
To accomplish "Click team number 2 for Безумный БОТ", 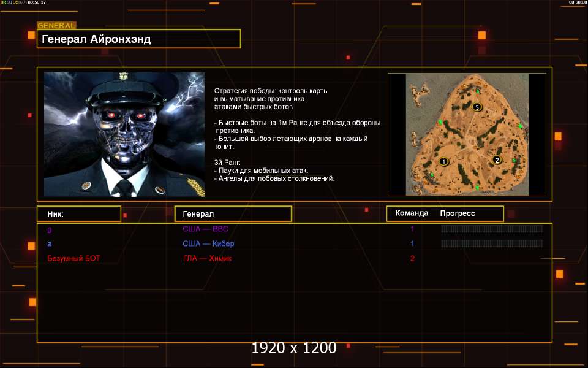I will click(x=412, y=258).
